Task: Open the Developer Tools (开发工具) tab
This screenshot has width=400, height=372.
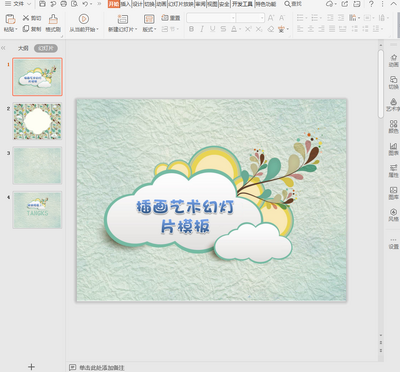Action: [x=242, y=4]
